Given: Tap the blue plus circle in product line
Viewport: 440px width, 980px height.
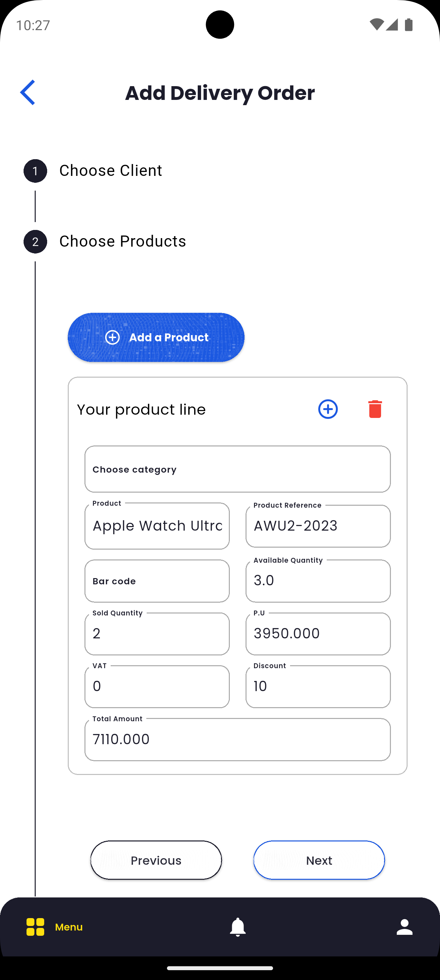Looking at the screenshot, I should (328, 409).
